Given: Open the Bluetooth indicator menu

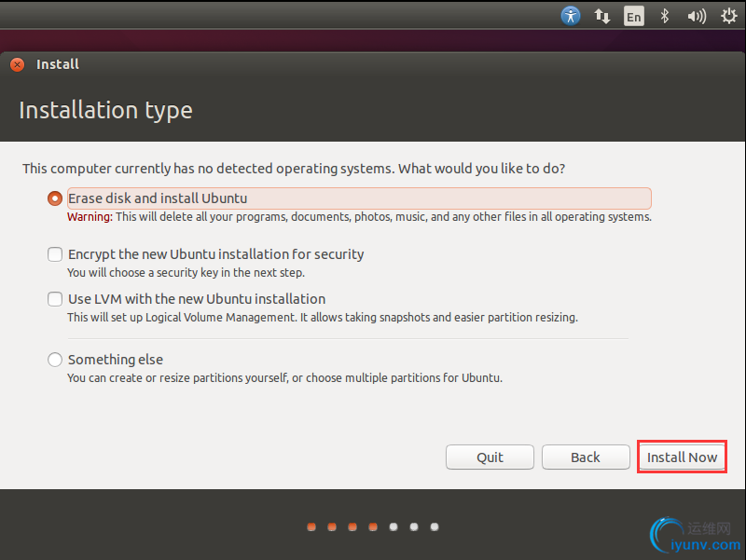Looking at the screenshot, I should tap(665, 17).
